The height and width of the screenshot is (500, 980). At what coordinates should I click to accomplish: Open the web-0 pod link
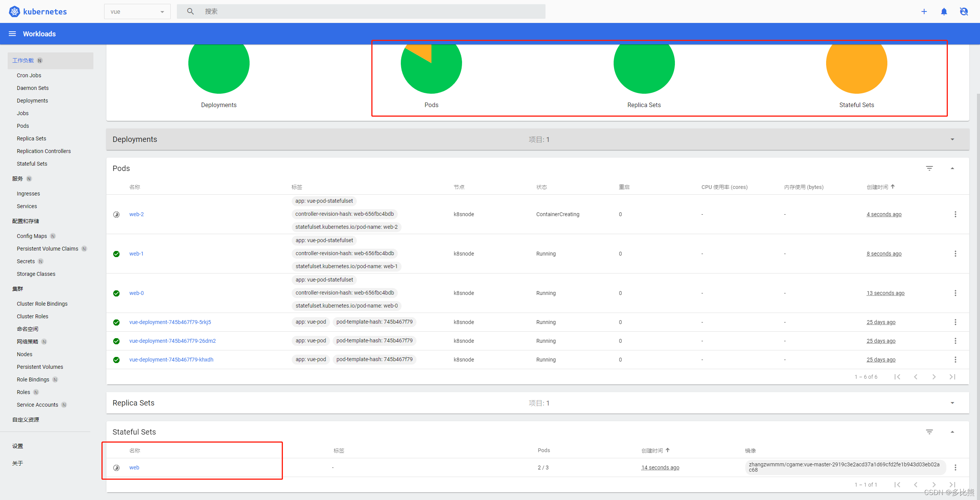137,293
